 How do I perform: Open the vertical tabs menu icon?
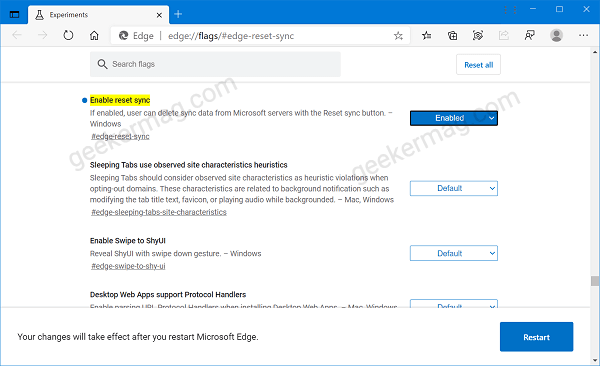[x=15, y=15]
